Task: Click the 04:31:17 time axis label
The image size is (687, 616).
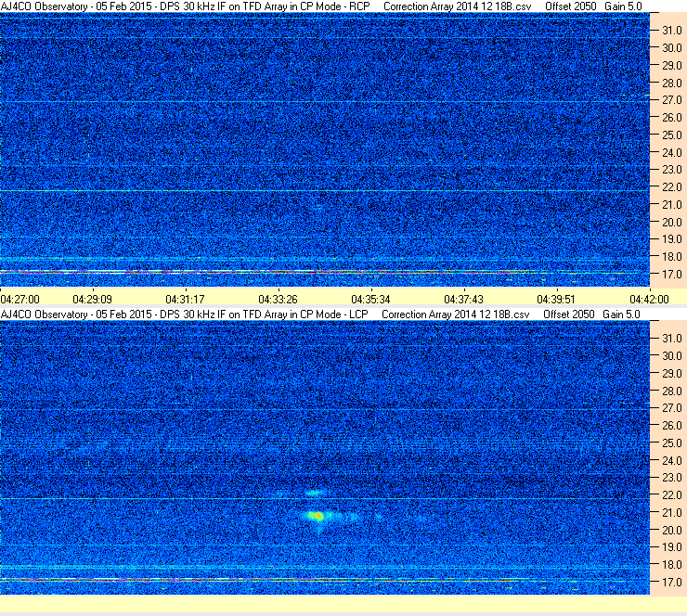Action: [x=185, y=300]
